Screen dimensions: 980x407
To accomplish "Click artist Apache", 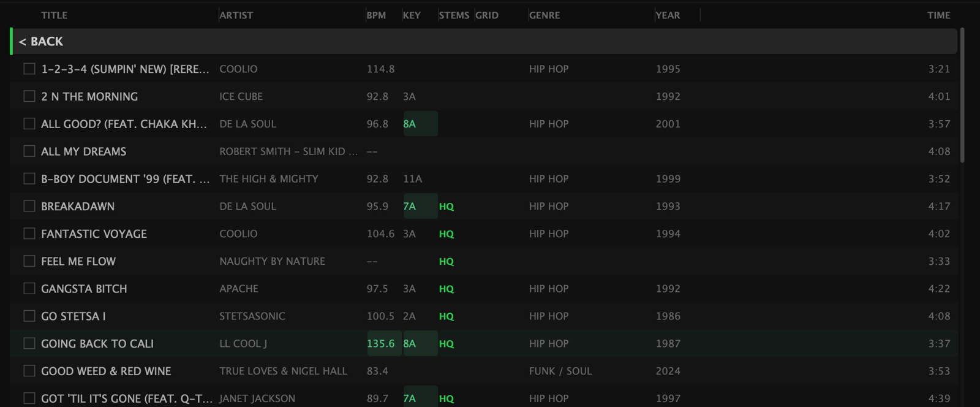I will coord(239,289).
